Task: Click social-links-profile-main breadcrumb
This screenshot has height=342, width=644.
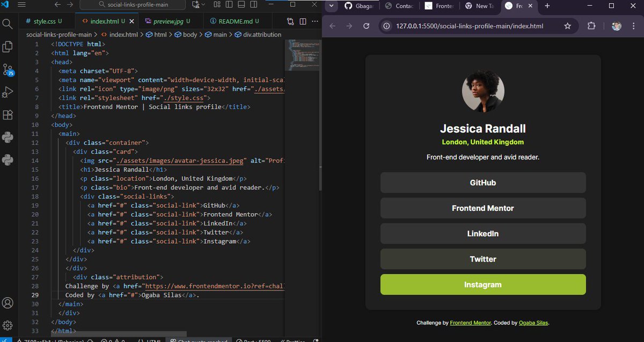Action: tap(59, 34)
